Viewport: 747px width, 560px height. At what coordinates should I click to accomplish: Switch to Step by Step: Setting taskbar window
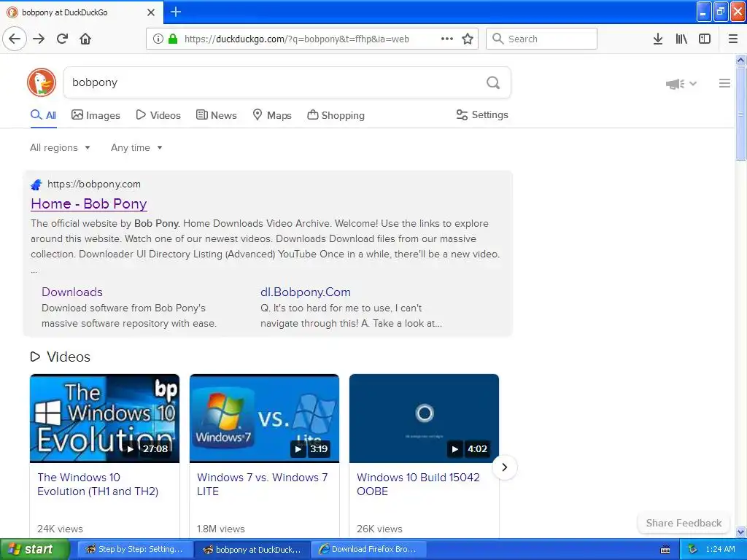135,549
